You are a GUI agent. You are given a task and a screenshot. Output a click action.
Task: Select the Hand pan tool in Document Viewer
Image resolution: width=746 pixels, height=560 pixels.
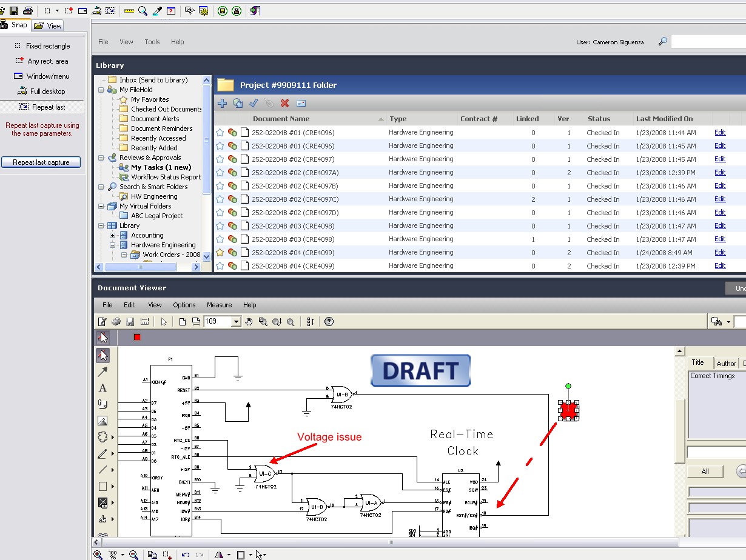[249, 321]
